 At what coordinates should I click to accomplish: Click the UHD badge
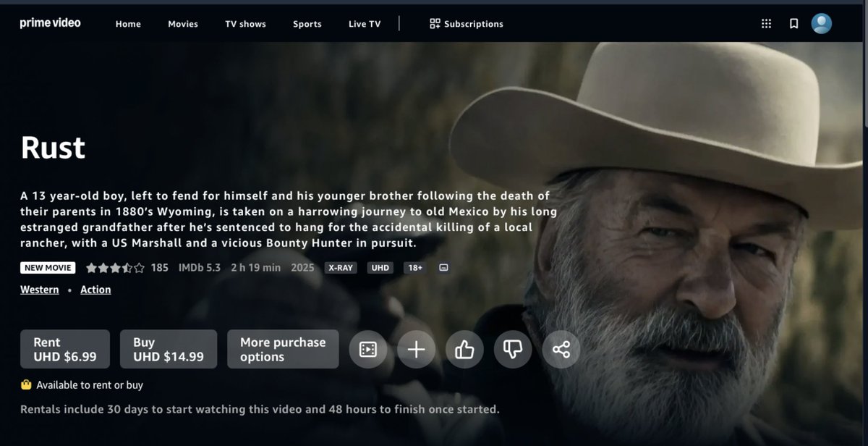click(x=380, y=268)
